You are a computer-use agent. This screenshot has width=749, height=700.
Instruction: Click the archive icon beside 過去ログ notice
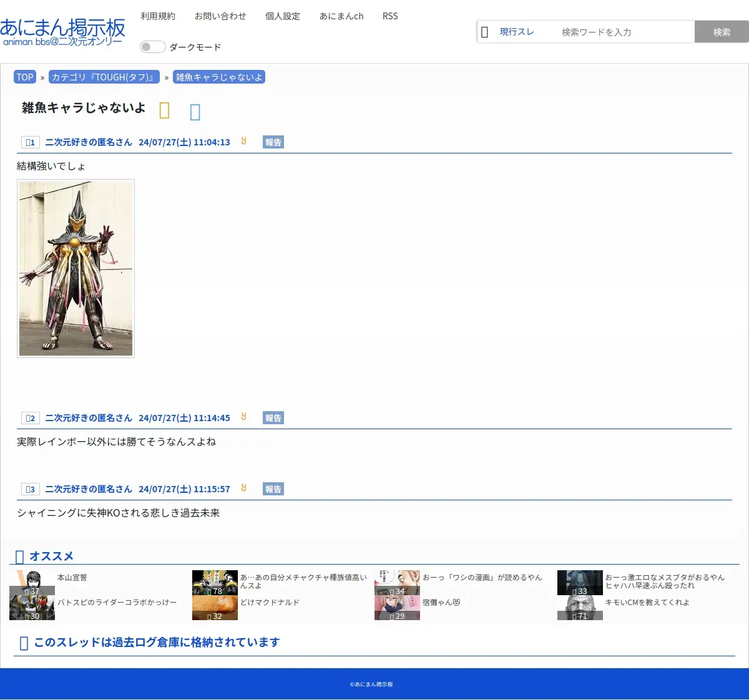24,643
